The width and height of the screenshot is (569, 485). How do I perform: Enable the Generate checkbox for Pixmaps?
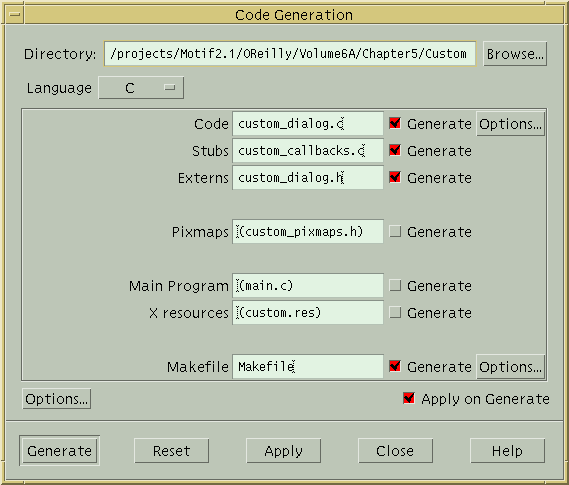click(395, 231)
